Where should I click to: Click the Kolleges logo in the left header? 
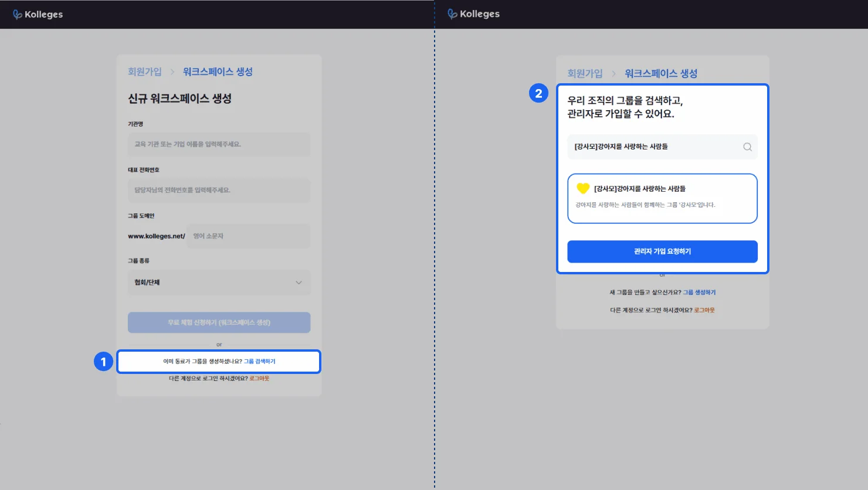click(x=38, y=15)
